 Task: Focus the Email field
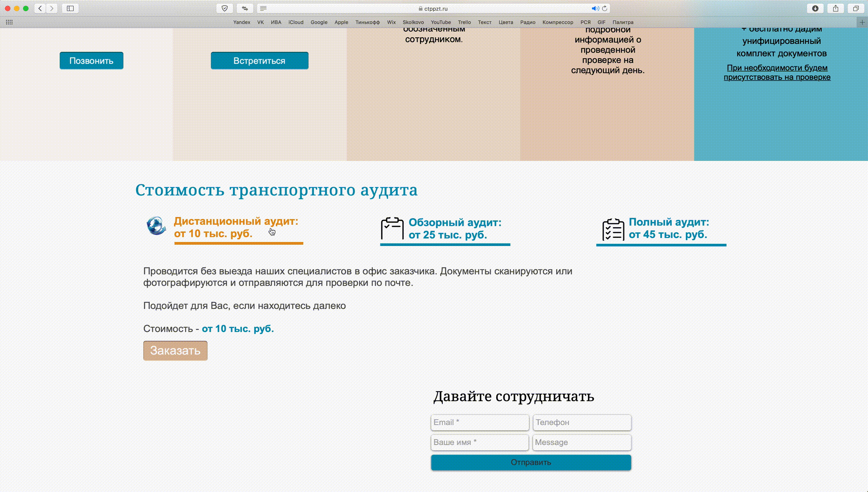pyautogui.click(x=480, y=422)
